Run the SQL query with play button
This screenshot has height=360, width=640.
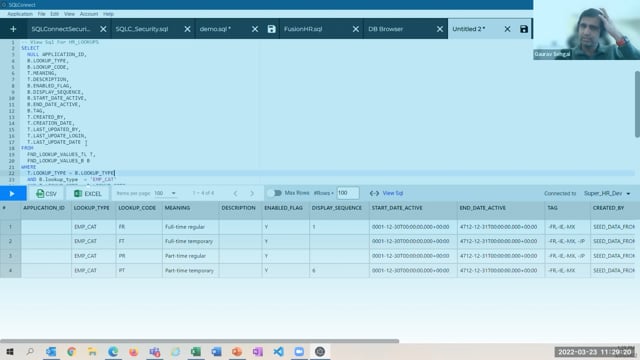(13, 193)
